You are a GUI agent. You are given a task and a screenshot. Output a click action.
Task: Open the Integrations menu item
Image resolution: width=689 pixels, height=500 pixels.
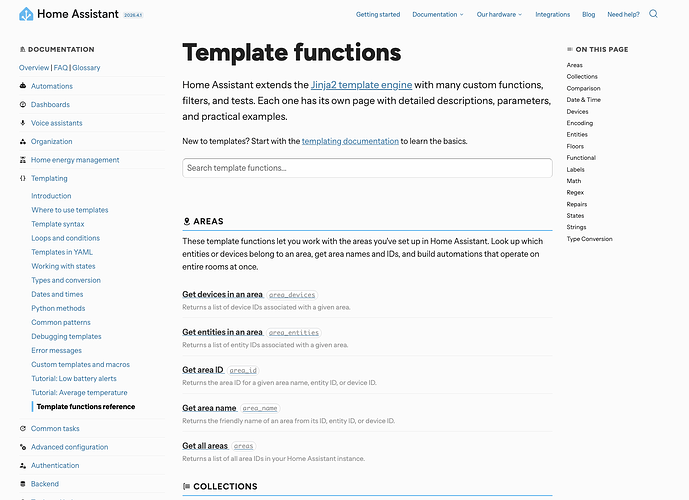point(553,15)
